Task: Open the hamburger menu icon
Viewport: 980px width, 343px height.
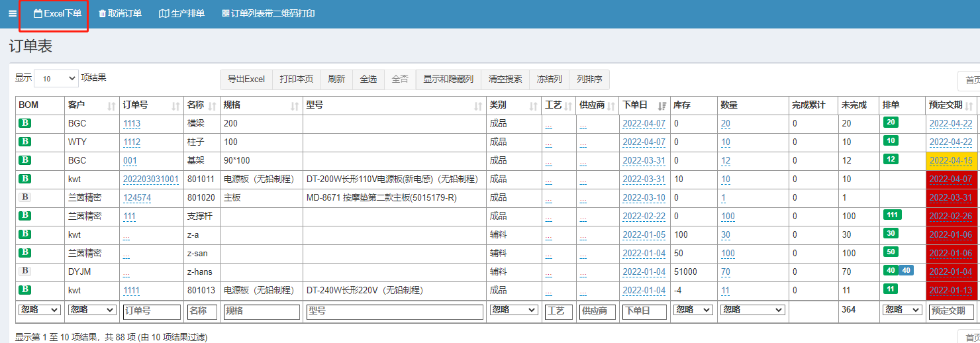Action: [x=13, y=13]
